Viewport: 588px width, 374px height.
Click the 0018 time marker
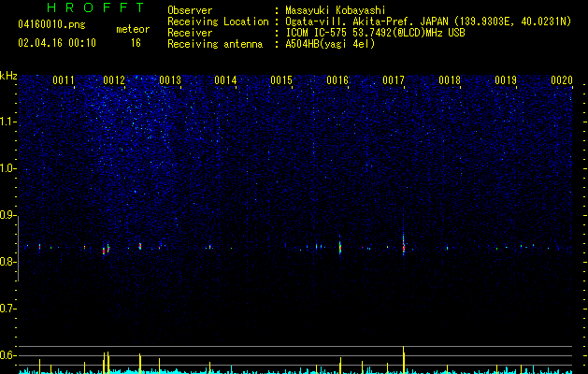(x=450, y=80)
